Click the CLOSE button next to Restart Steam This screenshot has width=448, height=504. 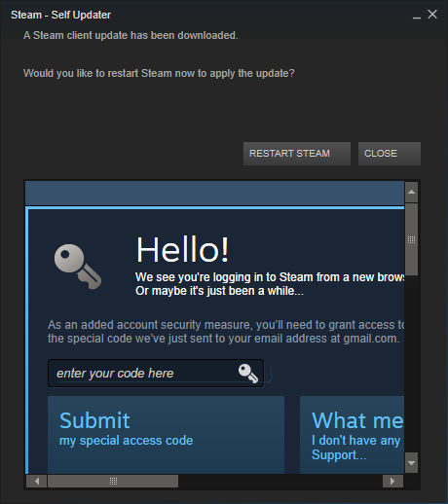(390, 154)
